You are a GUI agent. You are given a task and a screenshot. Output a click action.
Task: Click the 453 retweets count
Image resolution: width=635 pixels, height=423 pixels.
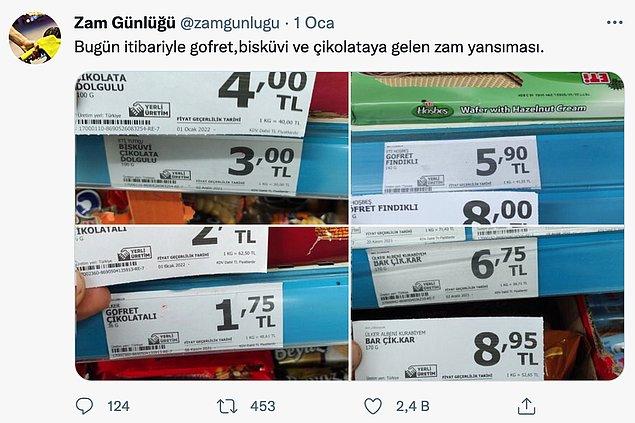pyautogui.click(x=262, y=406)
